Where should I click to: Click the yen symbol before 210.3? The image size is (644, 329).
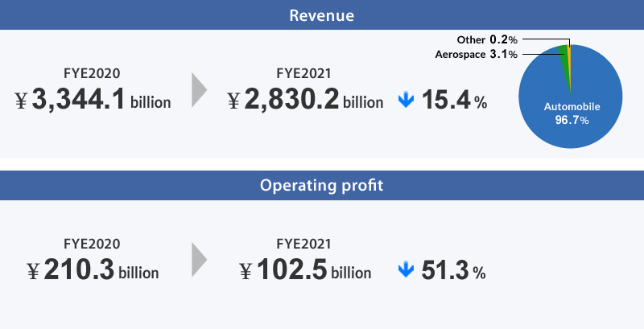click(33, 271)
